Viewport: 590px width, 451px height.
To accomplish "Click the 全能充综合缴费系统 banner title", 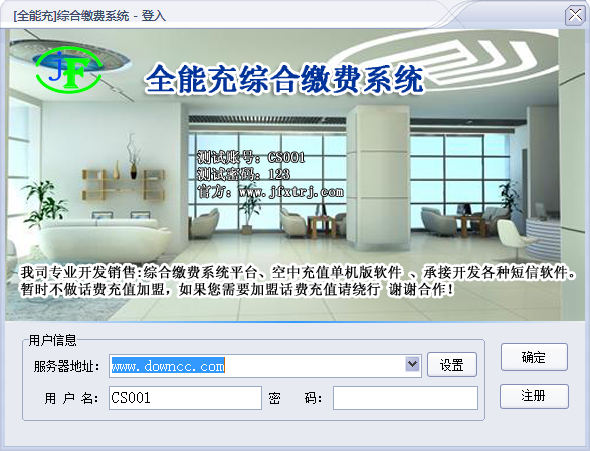I will click(x=284, y=79).
